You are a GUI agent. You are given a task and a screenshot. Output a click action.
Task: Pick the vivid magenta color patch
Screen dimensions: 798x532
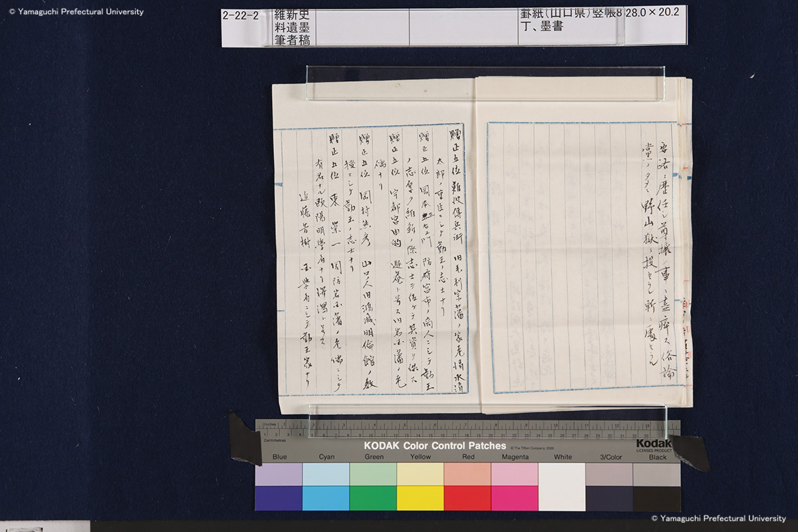(x=515, y=498)
